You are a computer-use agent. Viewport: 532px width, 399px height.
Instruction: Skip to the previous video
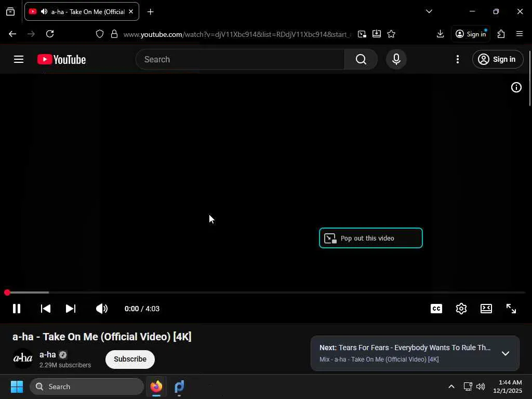pyautogui.click(x=46, y=309)
